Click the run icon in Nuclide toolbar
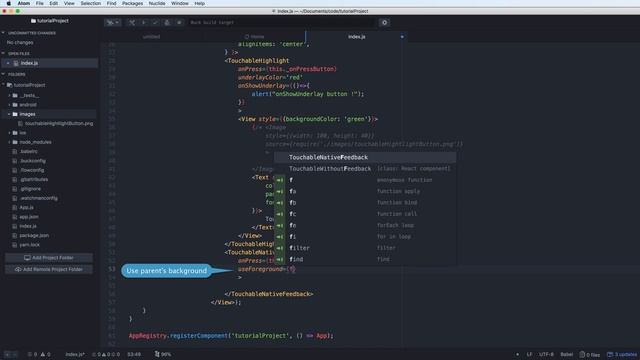The height and width of the screenshot is (360, 640). 144,22
